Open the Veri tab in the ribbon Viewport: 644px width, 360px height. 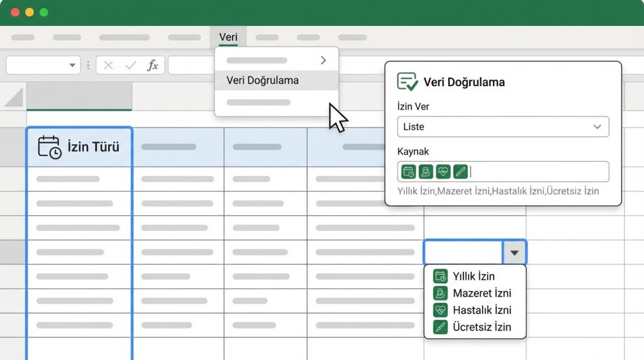tap(228, 37)
